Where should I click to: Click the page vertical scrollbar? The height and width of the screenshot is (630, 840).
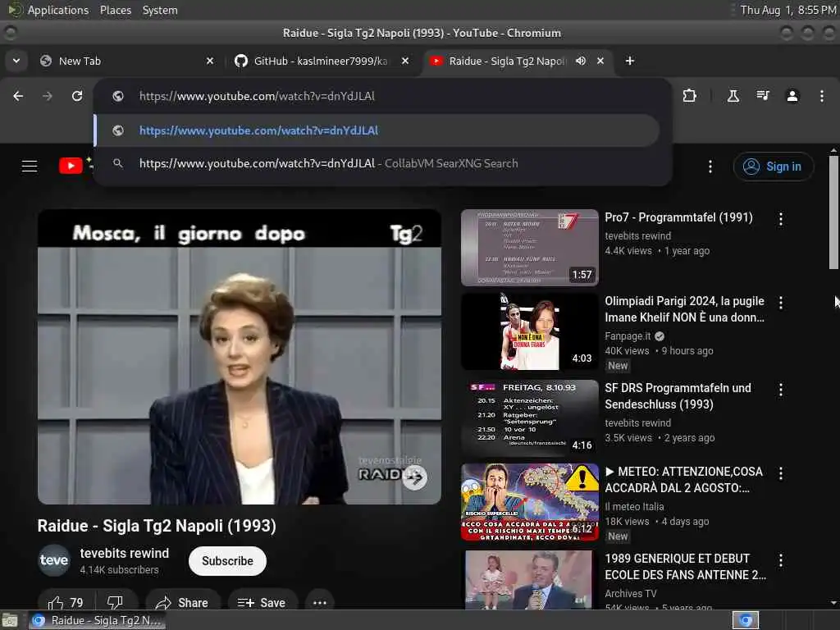point(833,212)
